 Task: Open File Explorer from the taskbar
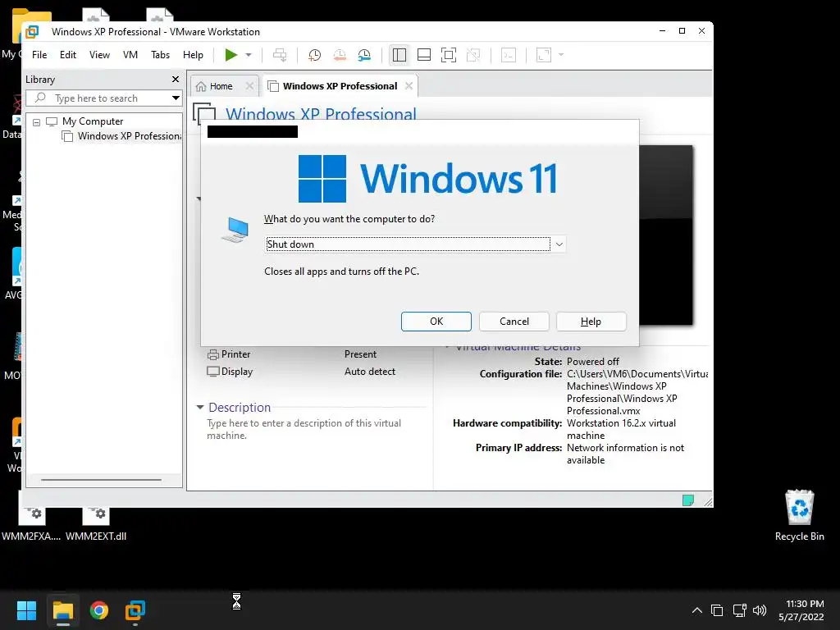(x=62, y=610)
